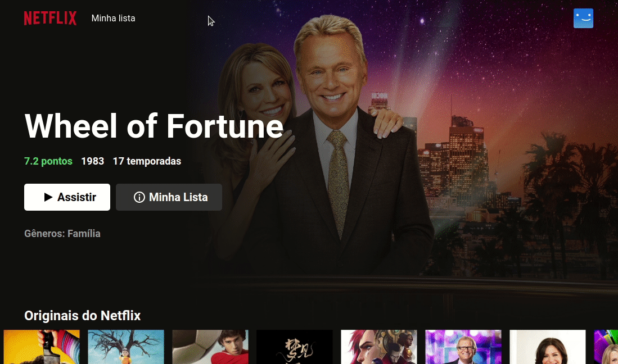
Task: Open the soccer ball player thumbnail
Action: tap(210, 347)
